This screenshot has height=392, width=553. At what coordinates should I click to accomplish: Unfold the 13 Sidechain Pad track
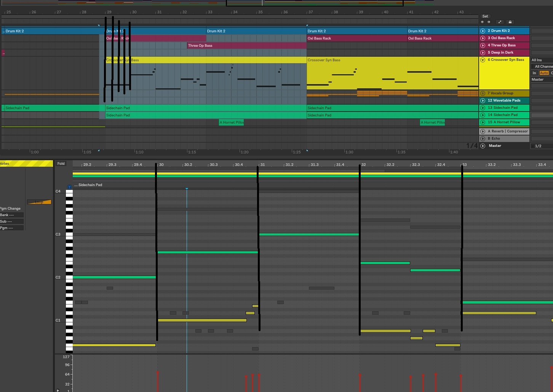pos(483,108)
